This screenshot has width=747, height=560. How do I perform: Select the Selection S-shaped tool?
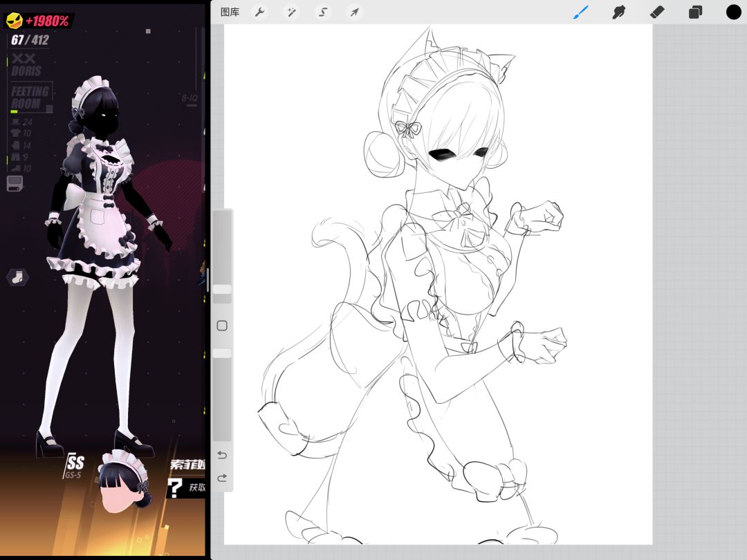click(x=322, y=12)
